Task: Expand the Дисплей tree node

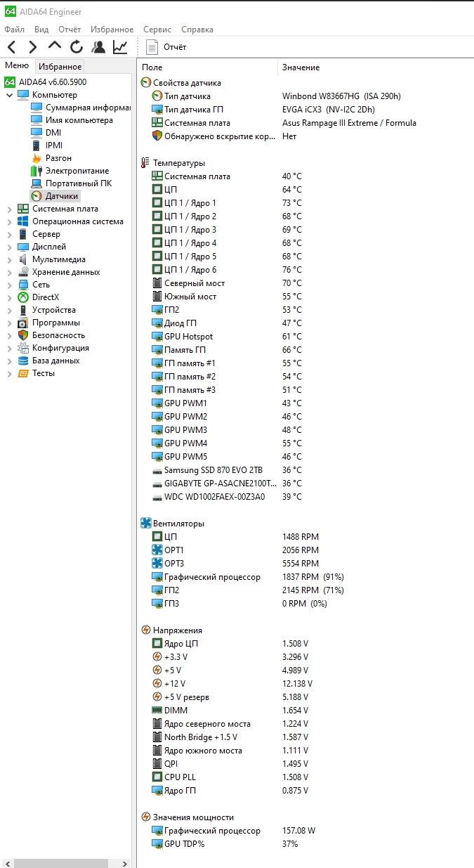Action: 9,247
